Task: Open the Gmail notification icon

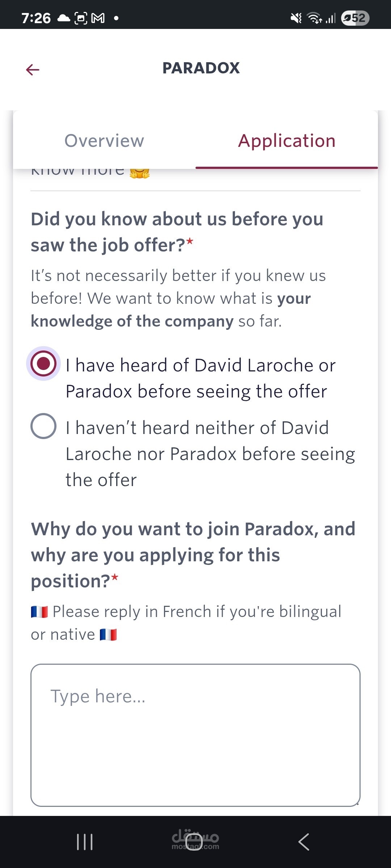Action: coord(98,18)
